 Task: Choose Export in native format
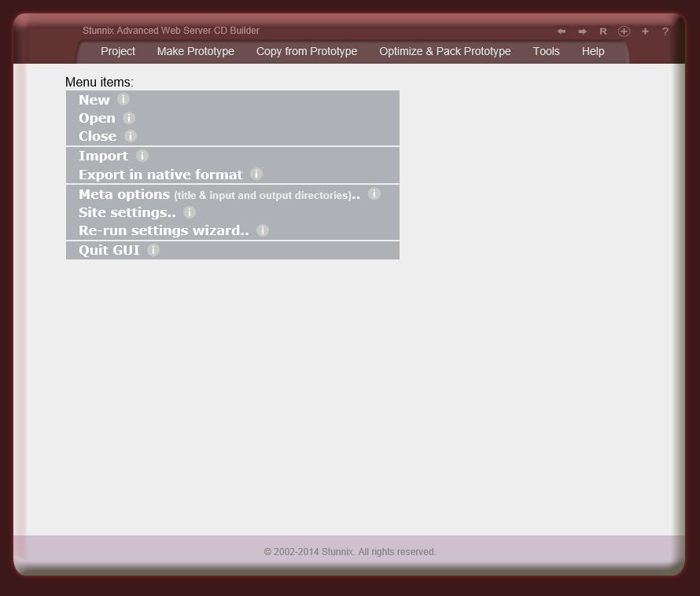pyautogui.click(x=160, y=174)
